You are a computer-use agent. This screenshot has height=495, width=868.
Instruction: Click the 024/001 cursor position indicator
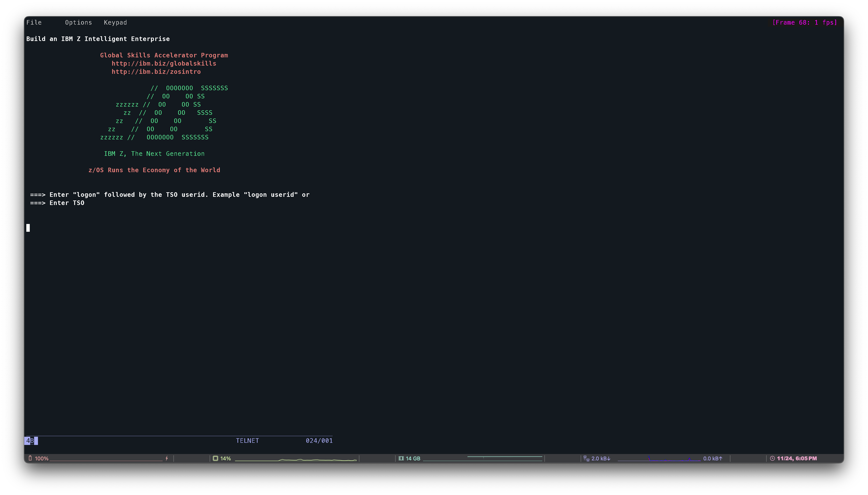pyautogui.click(x=319, y=441)
